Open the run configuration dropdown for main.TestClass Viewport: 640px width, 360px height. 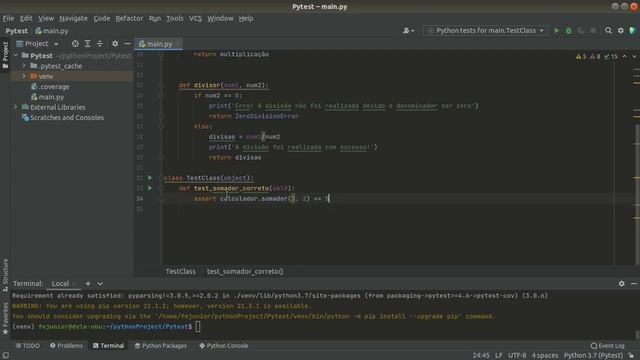pos(485,31)
